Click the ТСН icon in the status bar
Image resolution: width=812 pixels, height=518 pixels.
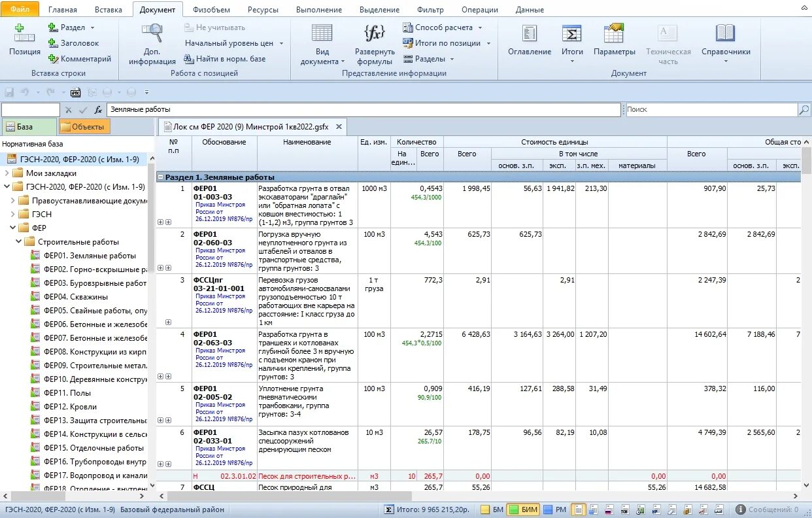pos(624,509)
